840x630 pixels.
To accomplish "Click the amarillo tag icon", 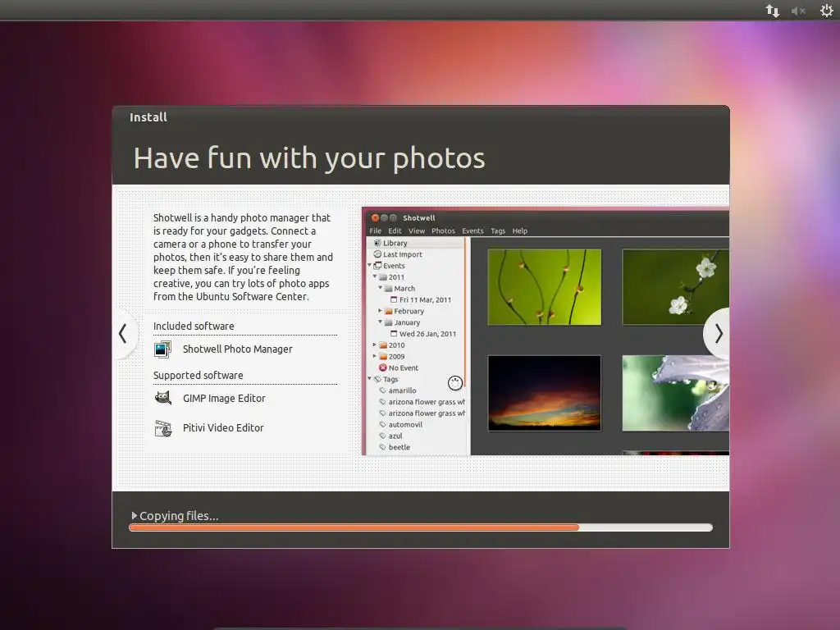I will 382,390.
